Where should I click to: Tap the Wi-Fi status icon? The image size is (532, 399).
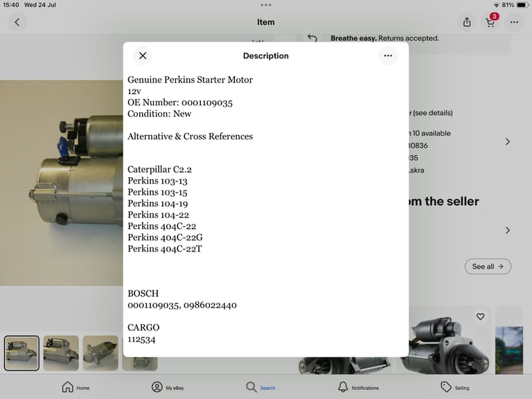[x=497, y=5]
